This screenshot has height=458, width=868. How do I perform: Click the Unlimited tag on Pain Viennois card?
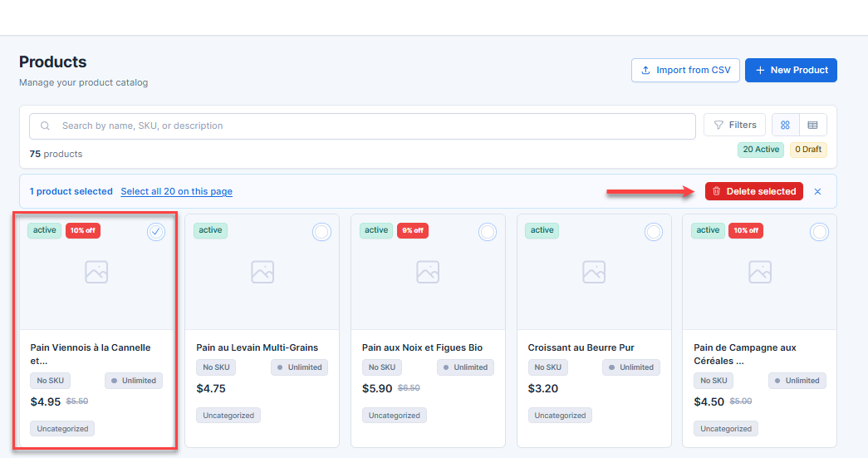(134, 381)
